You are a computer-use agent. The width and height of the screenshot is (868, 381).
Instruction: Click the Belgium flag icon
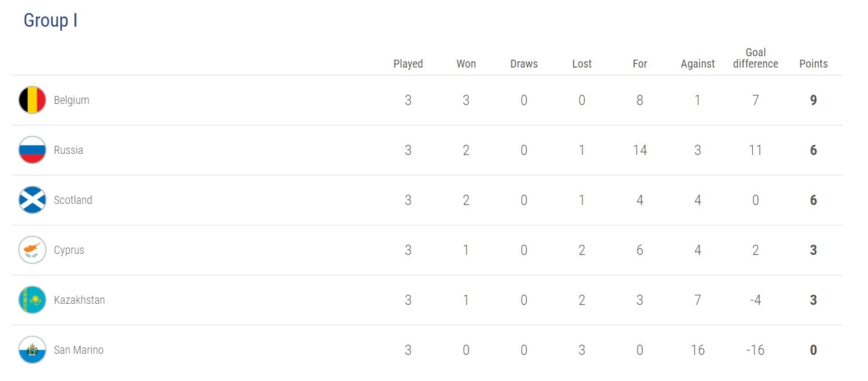tap(32, 101)
